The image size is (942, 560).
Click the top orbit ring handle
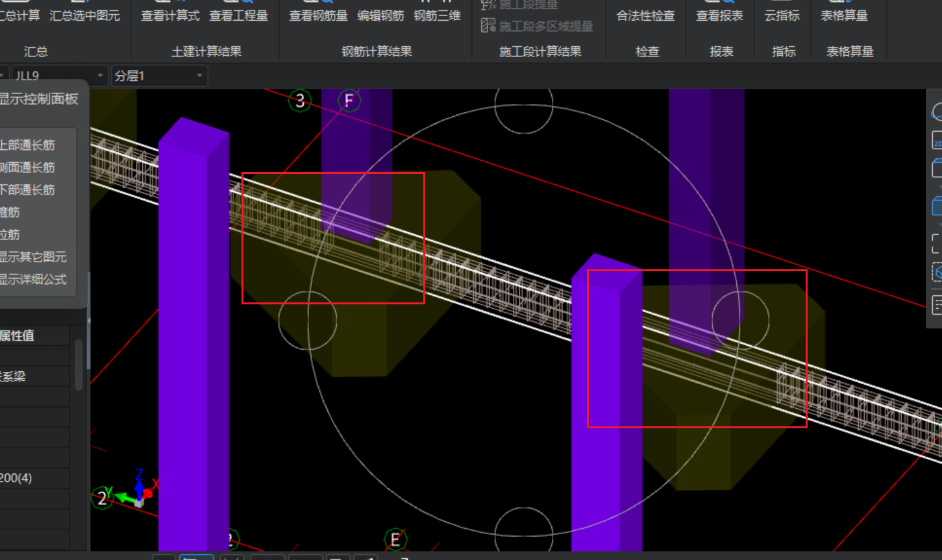click(x=523, y=104)
